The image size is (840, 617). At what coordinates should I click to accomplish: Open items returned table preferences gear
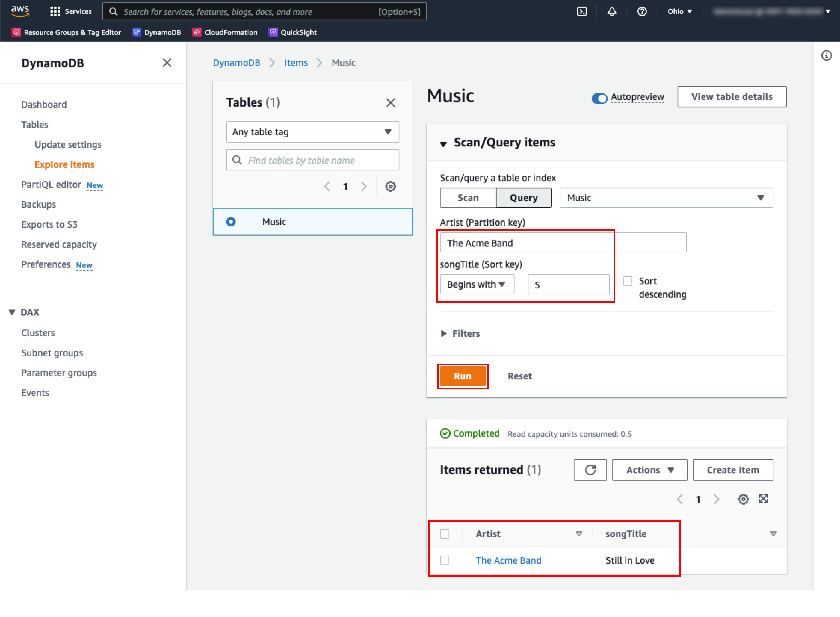coord(743,499)
